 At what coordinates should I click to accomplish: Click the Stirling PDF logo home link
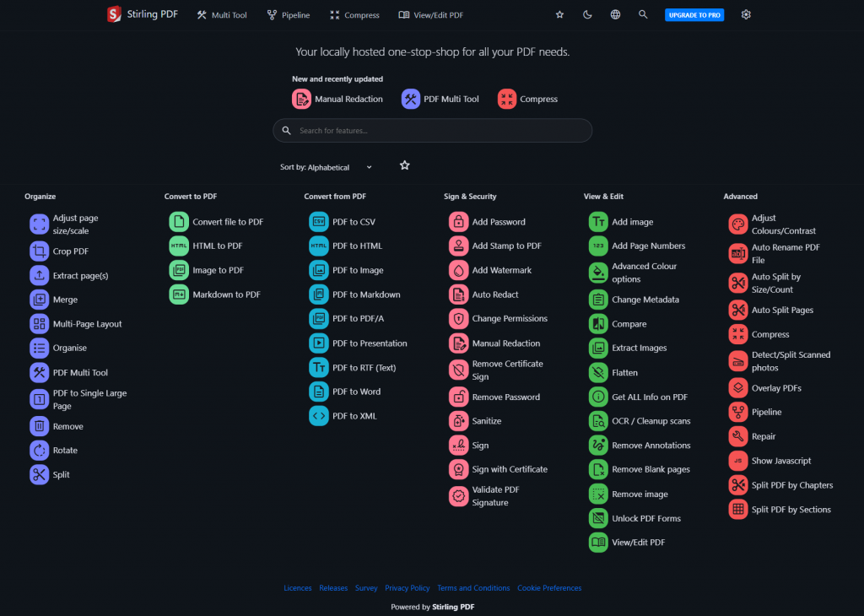tap(143, 14)
